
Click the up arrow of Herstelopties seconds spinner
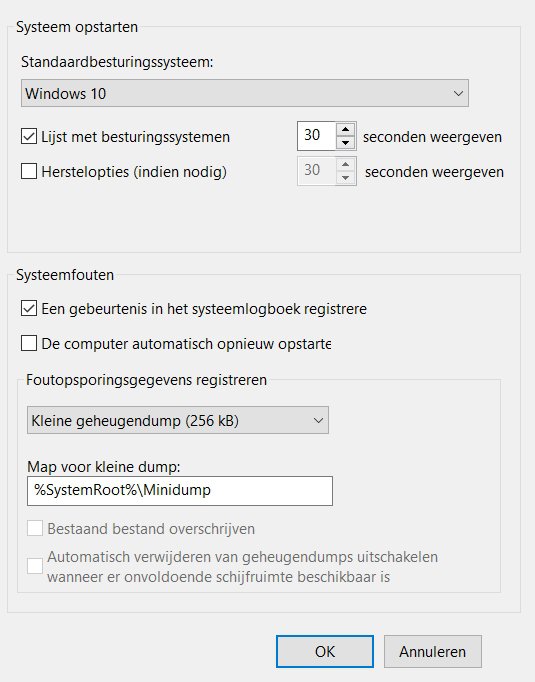pyautogui.click(x=345, y=164)
